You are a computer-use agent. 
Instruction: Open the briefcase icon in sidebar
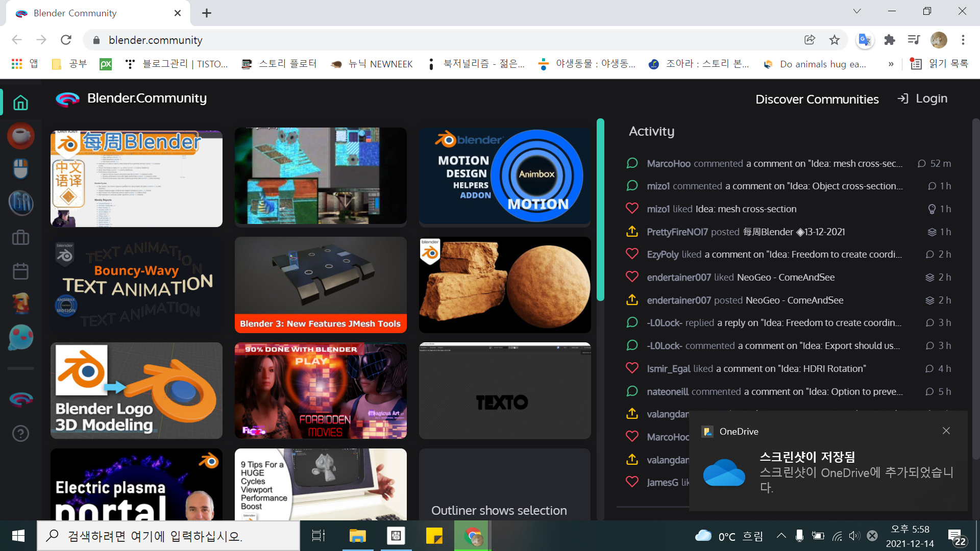coord(20,238)
